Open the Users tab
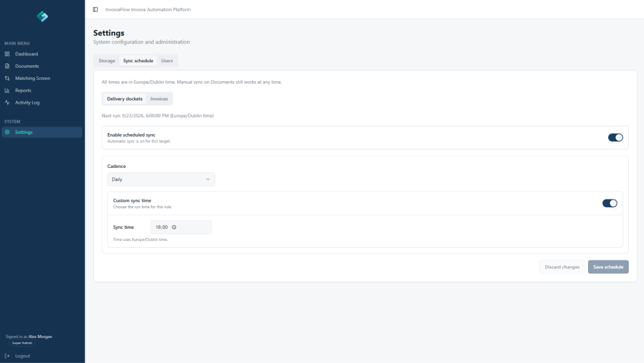Viewport: 644px width, 363px height. tap(167, 60)
